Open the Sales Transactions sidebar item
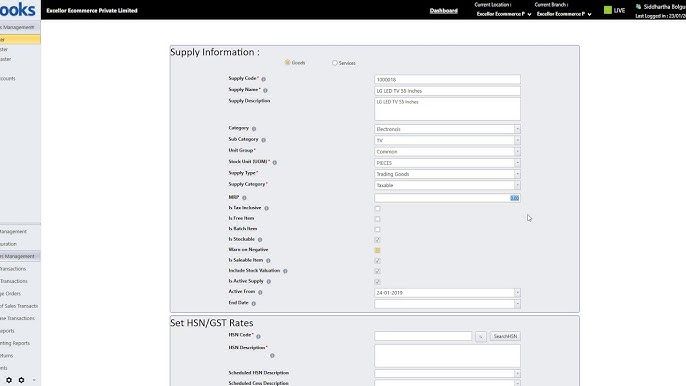Viewport: 686px width, 386px height. tap(19, 306)
